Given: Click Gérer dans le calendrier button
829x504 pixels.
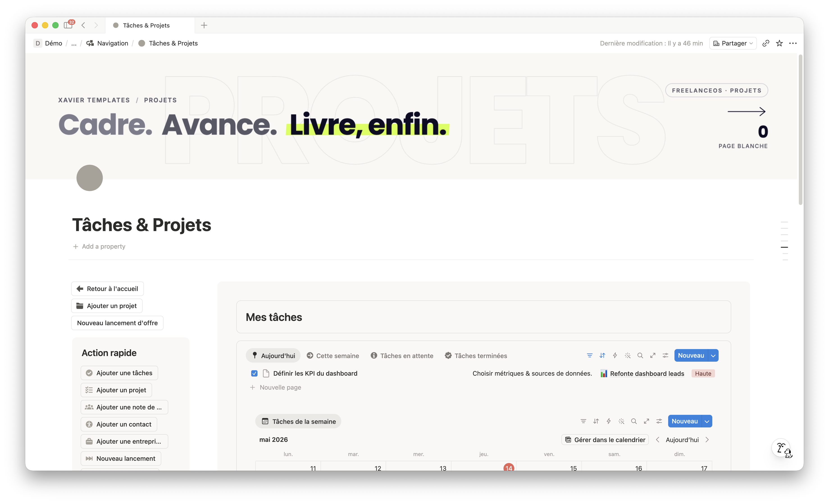Looking at the screenshot, I should coord(605,440).
